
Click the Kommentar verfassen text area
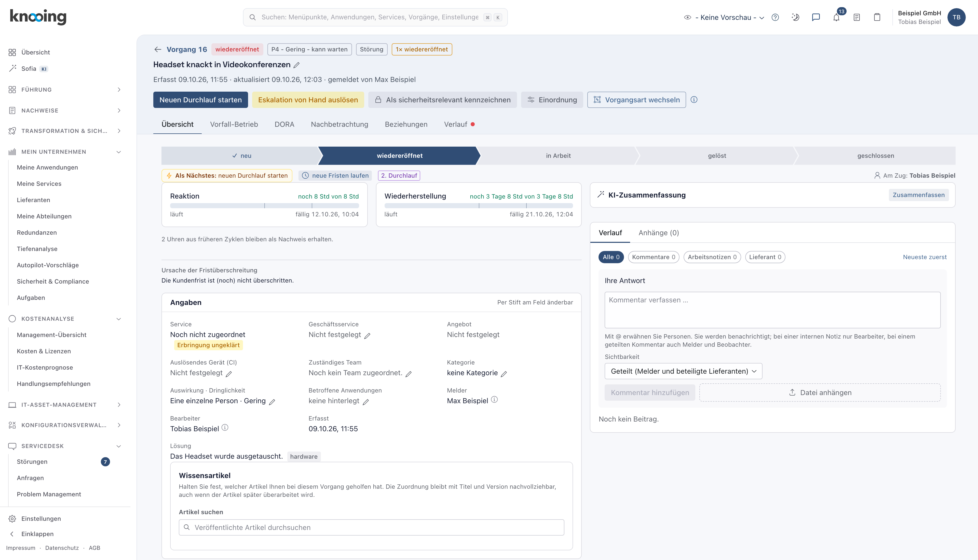point(772,310)
